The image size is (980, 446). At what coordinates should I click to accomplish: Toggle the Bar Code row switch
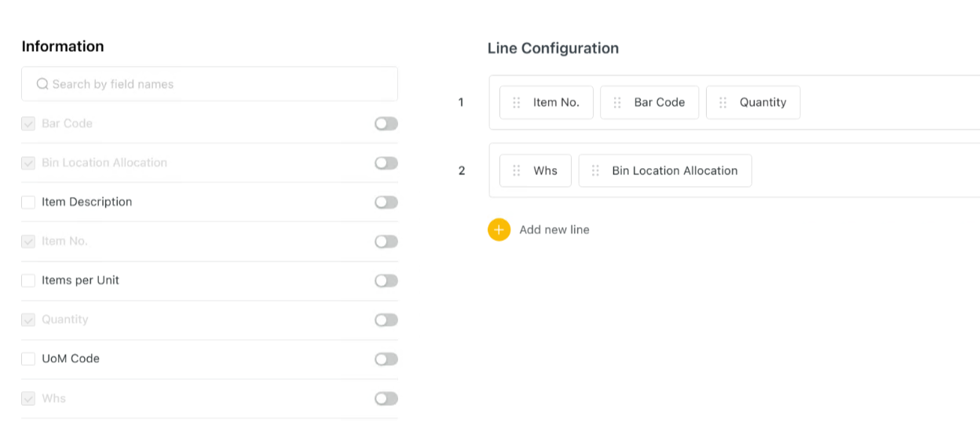386,124
